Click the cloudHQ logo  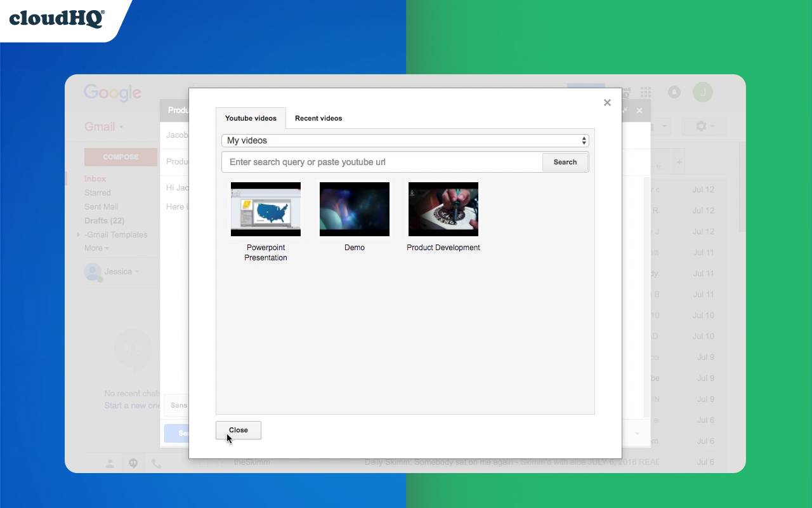(56, 18)
